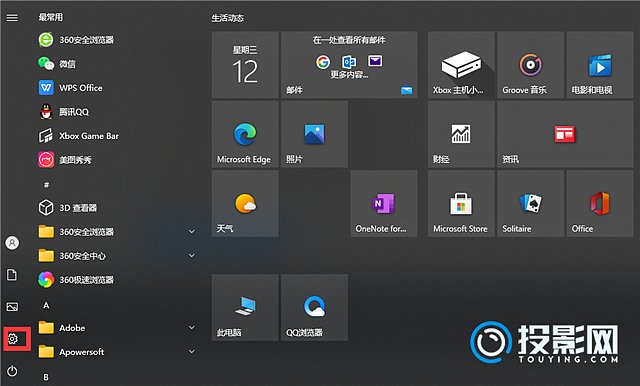The height and width of the screenshot is (386, 640).
Task: Click the Outlook icon in mail tile
Action: pos(349,62)
